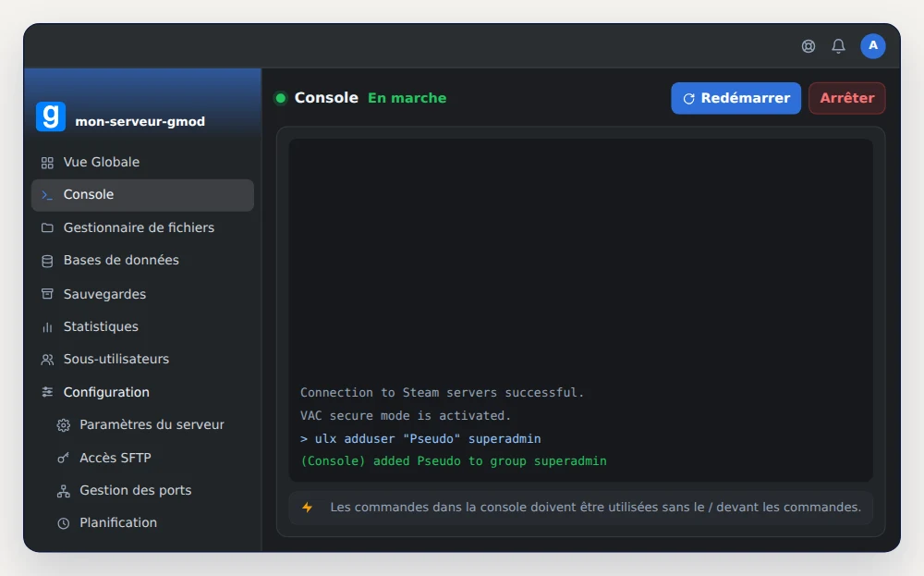Collapse the Configuration section
Viewport: 924px width, 576px height.
[142, 392]
